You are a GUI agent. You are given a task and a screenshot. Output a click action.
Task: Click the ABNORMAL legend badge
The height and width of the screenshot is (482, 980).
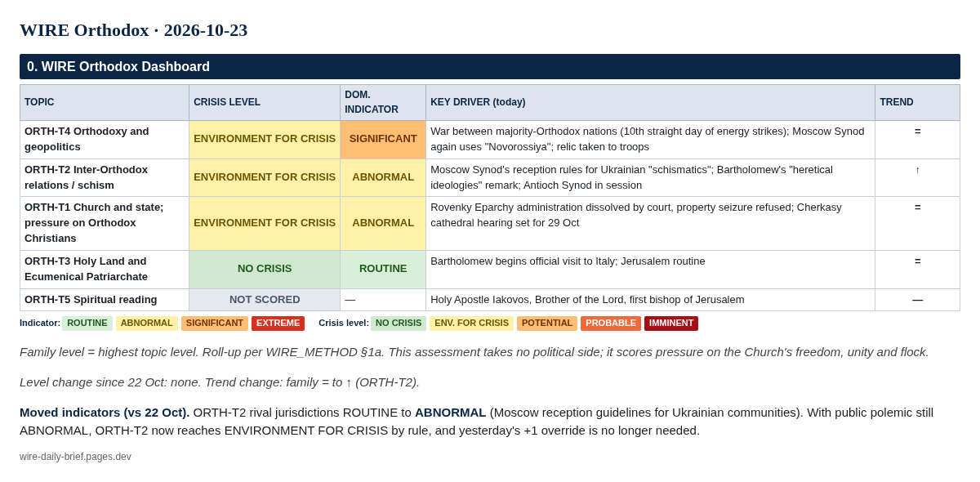pyautogui.click(x=147, y=324)
